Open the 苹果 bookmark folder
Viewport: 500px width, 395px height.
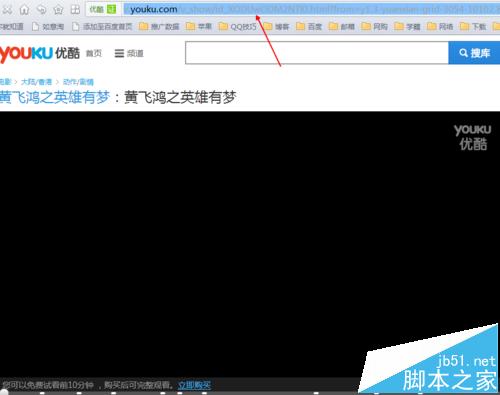[x=199, y=26]
